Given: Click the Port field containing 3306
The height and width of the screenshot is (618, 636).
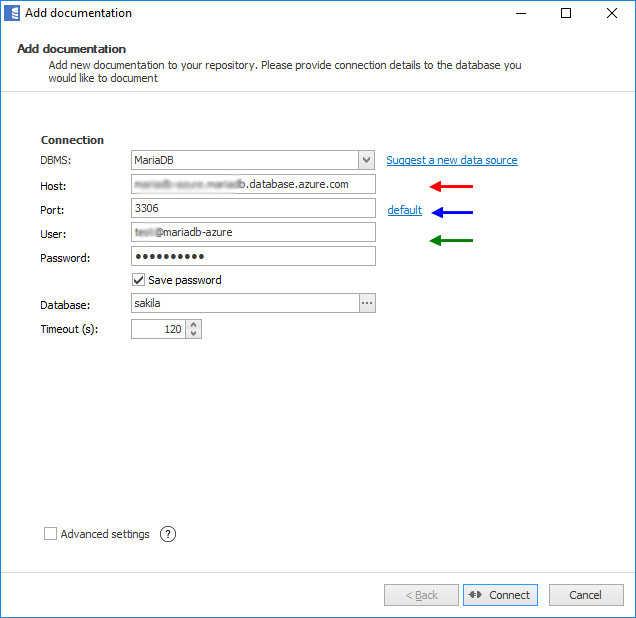Looking at the screenshot, I should click(x=253, y=208).
